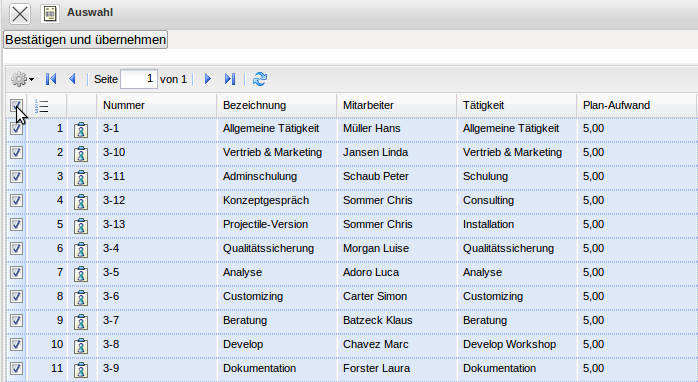
Task: Uncheck checkbox for Analyse row 3-5
Action: 16,272
